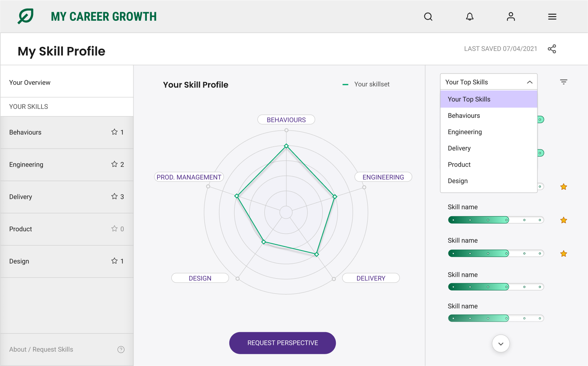
Task: Click the BEHAVIOURS label on radar chart
Action: pos(286,120)
